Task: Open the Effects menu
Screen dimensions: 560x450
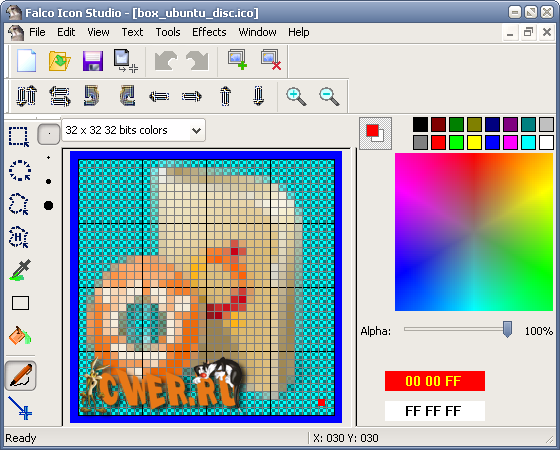Action: pos(209,32)
